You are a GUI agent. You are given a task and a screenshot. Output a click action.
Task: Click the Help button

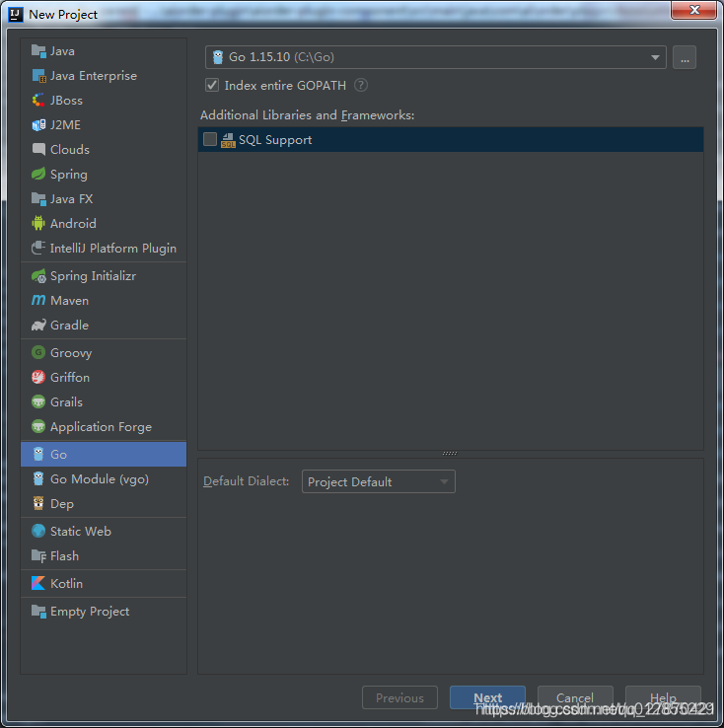tap(663, 697)
